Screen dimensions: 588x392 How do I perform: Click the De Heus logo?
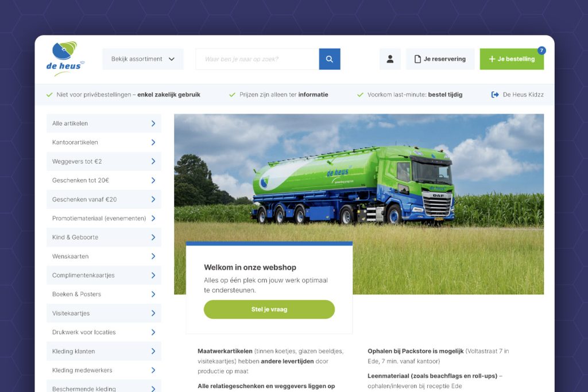point(64,59)
